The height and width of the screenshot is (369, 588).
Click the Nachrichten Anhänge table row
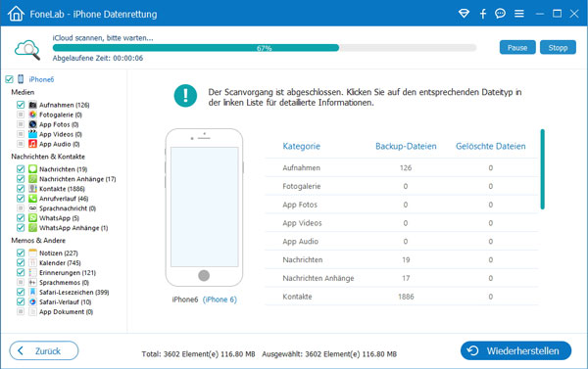[402, 278]
